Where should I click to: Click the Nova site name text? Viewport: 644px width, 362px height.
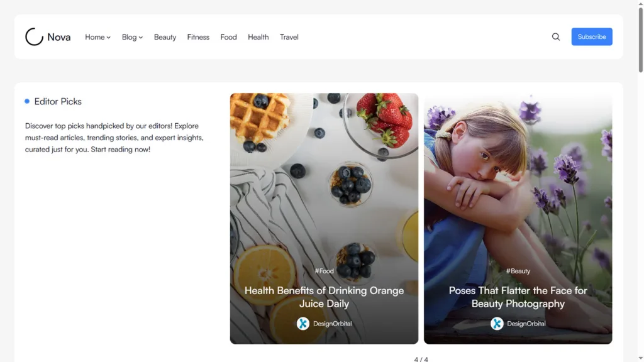click(59, 37)
